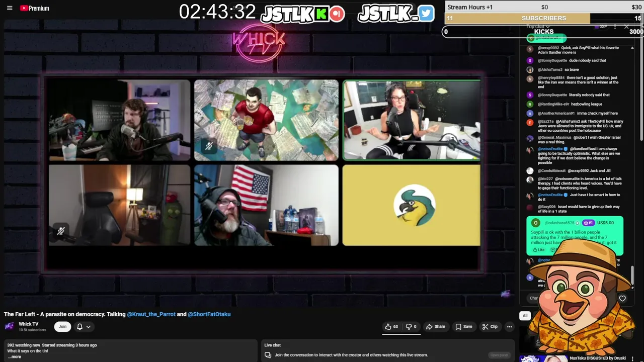The image size is (644, 362).
Task: Click the SUBSCRIBERS goal progress bar
Action: [543, 18]
